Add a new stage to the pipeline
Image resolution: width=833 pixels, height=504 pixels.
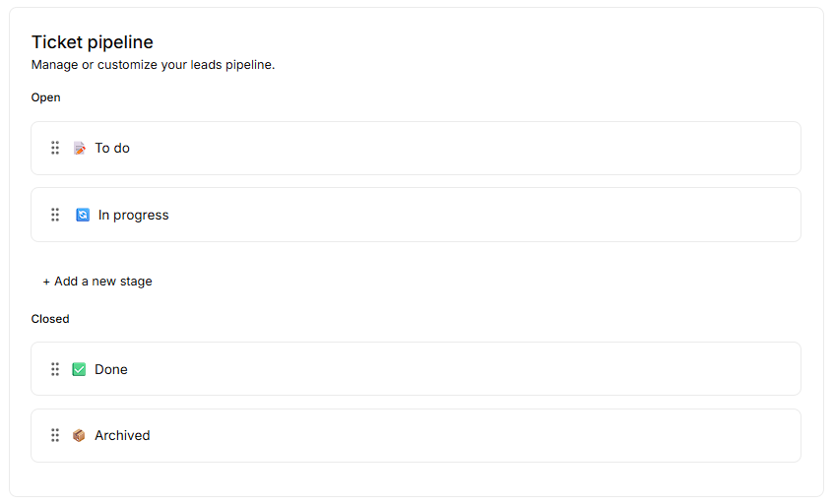(x=97, y=282)
